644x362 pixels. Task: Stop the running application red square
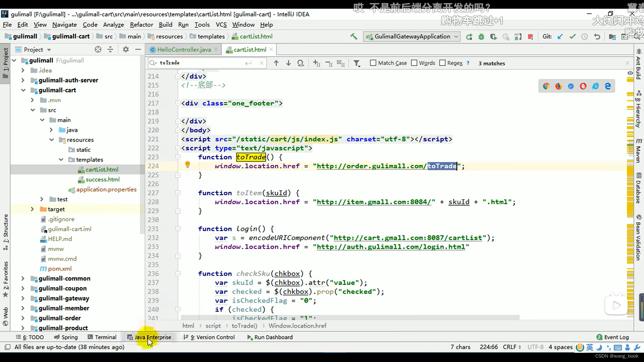coord(530,37)
